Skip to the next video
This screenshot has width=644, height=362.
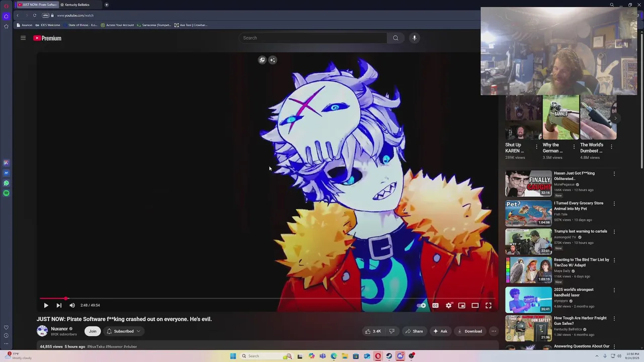[59, 305]
